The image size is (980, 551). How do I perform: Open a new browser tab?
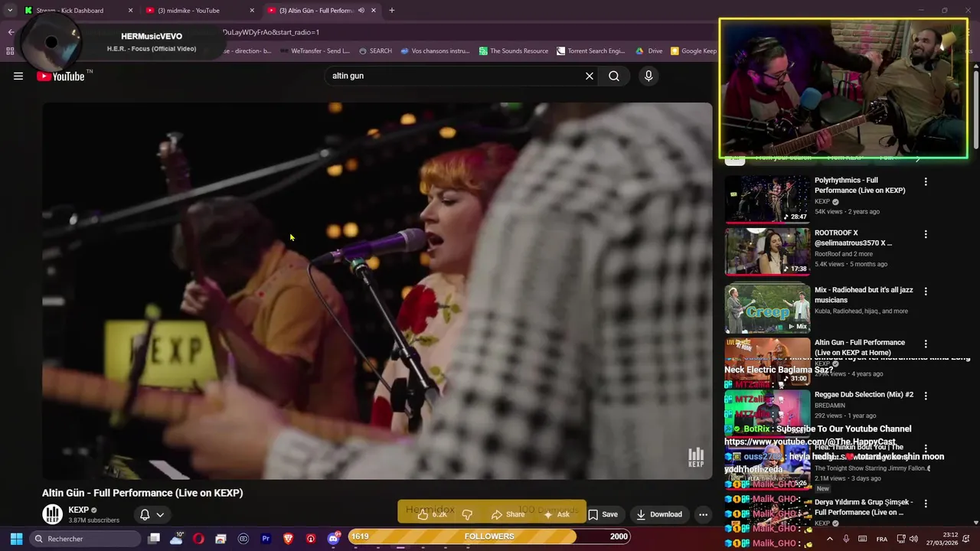392,11
